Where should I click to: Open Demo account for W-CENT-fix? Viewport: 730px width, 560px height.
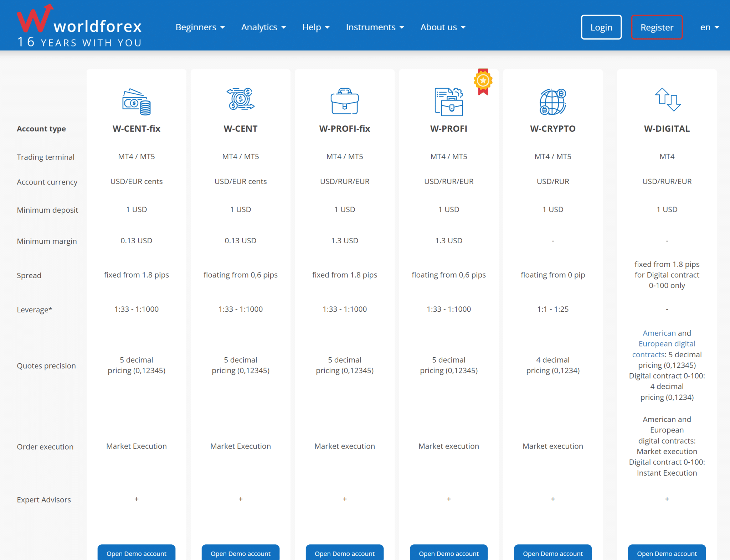[x=136, y=553]
